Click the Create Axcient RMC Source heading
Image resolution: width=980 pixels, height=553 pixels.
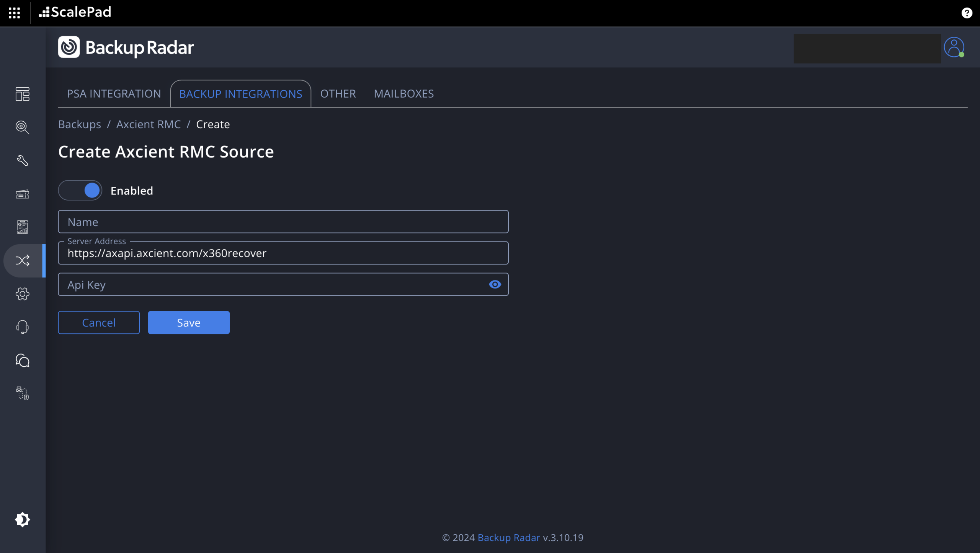click(166, 152)
